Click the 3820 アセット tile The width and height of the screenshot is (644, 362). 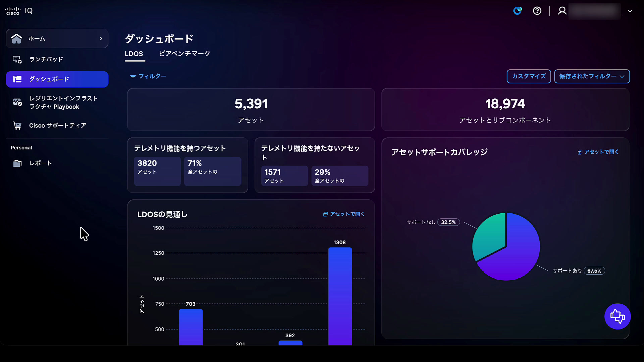click(x=157, y=171)
